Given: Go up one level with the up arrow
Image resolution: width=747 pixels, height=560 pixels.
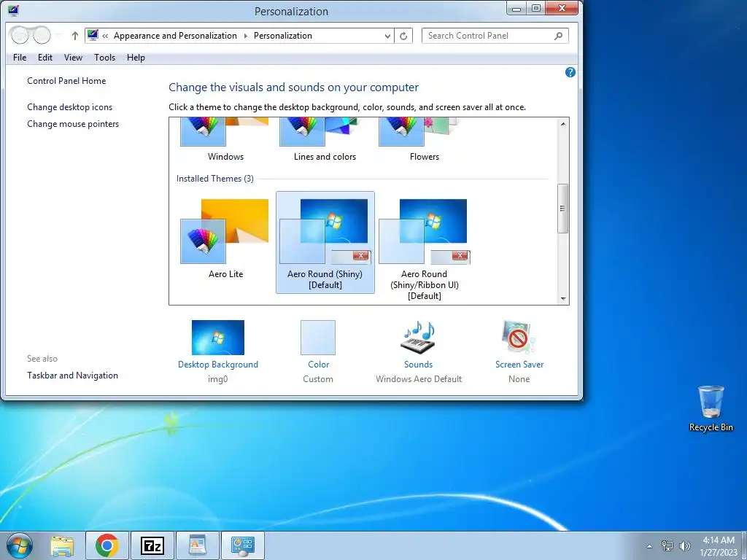Looking at the screenshot, I should pyautogui.click(x=75, y=36).
